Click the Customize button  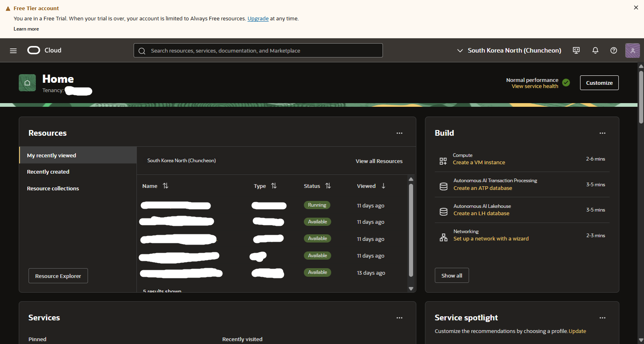(x=599, y=83)
